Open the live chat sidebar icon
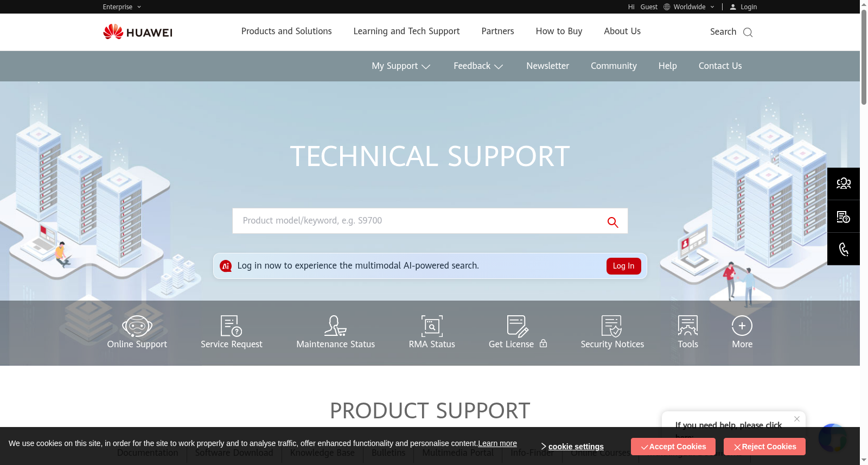Screen dimensions: 868x465 point(844,184)
